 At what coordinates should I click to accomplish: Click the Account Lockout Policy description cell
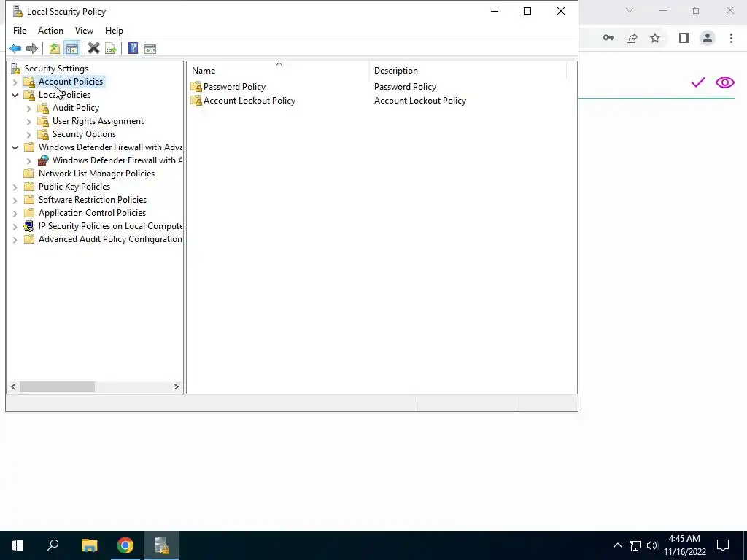[419, 101]
